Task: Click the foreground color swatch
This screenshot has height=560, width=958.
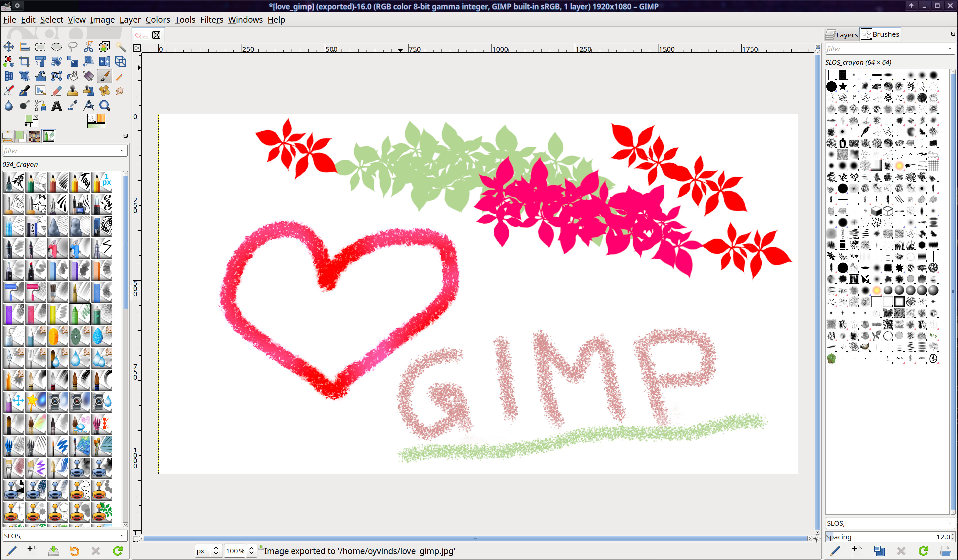Action: pos(30,119)
